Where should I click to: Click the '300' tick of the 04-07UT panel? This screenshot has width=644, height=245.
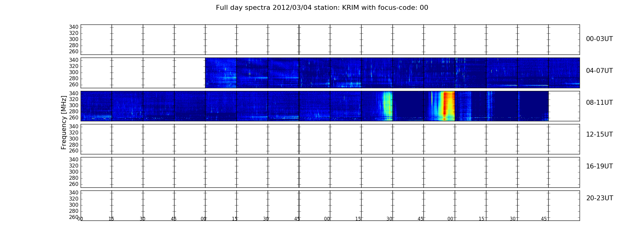(74, 72)
